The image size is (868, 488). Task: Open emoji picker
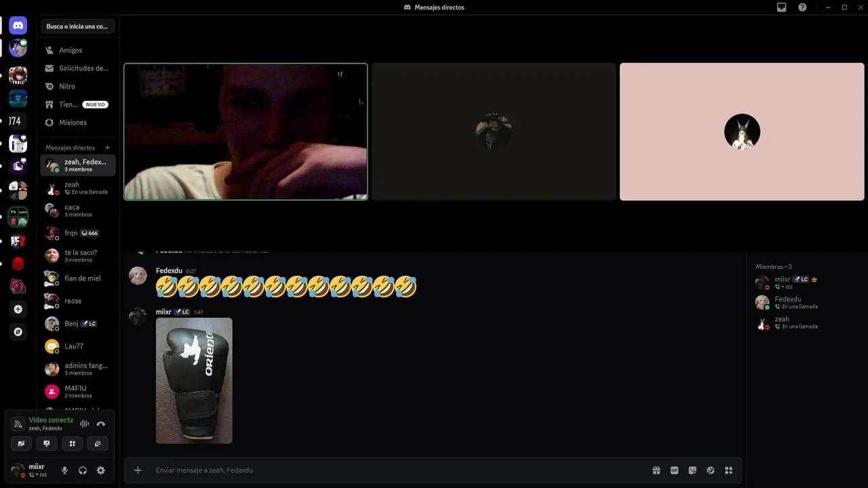711,470
